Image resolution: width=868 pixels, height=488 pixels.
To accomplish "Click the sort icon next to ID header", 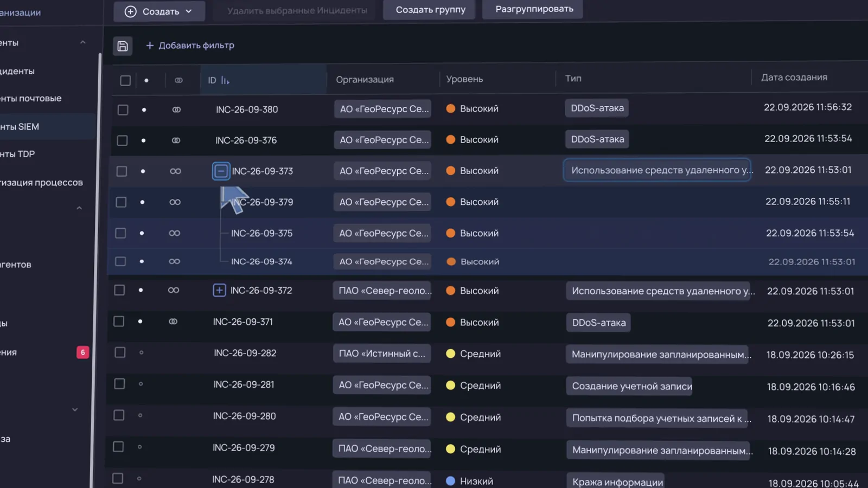I will click(225, 81).
